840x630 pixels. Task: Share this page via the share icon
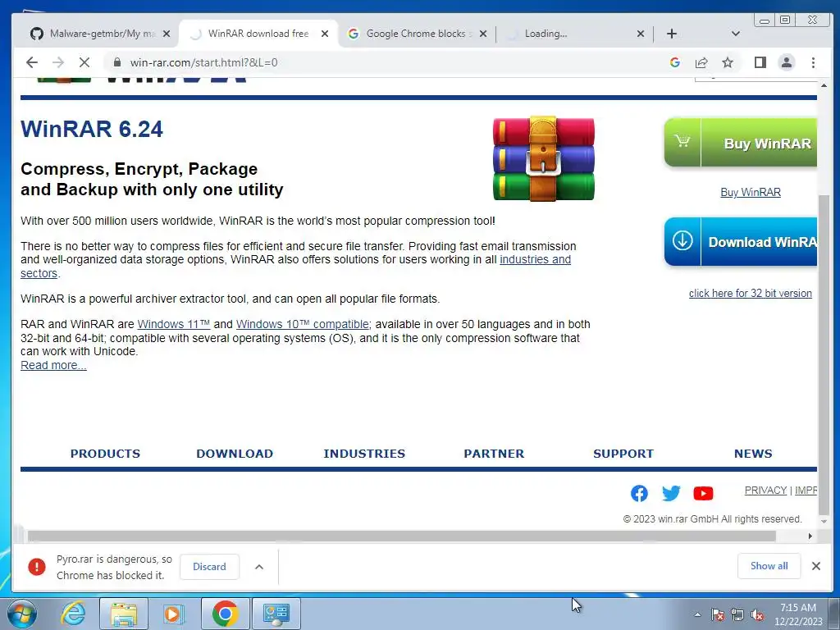(x=701, y=62)
